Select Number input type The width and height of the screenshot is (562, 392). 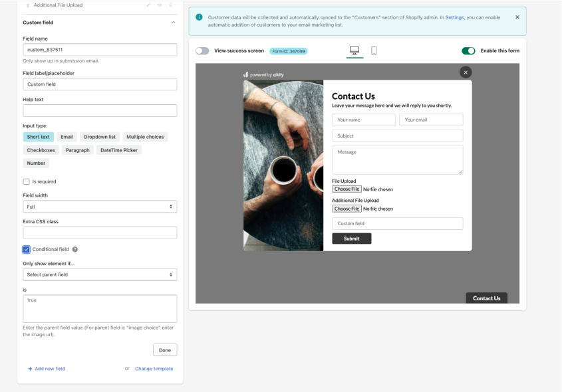click(36, 163)
